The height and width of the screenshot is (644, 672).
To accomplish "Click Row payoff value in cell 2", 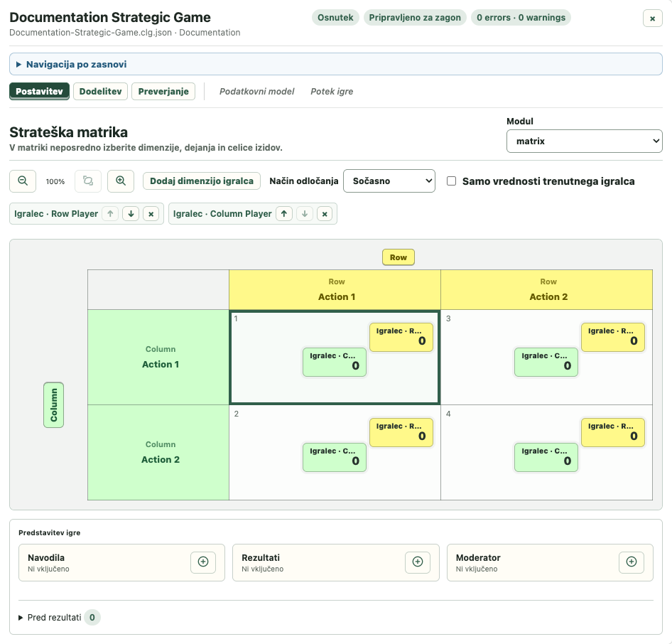I will coord(401,432).
